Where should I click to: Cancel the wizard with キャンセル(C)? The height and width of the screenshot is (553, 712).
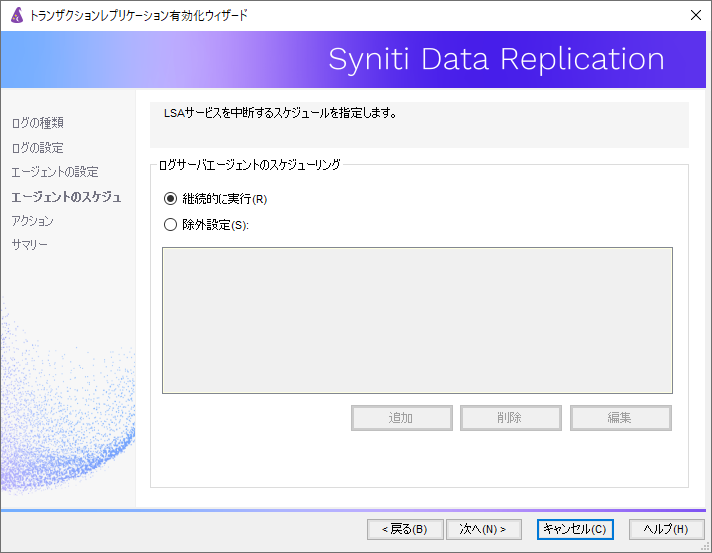tap(575, 529)
